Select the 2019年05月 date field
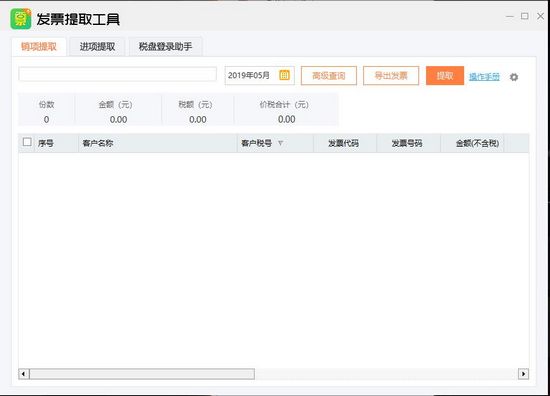The width and height of the screenshot is (550, 396). pos(260,75)
